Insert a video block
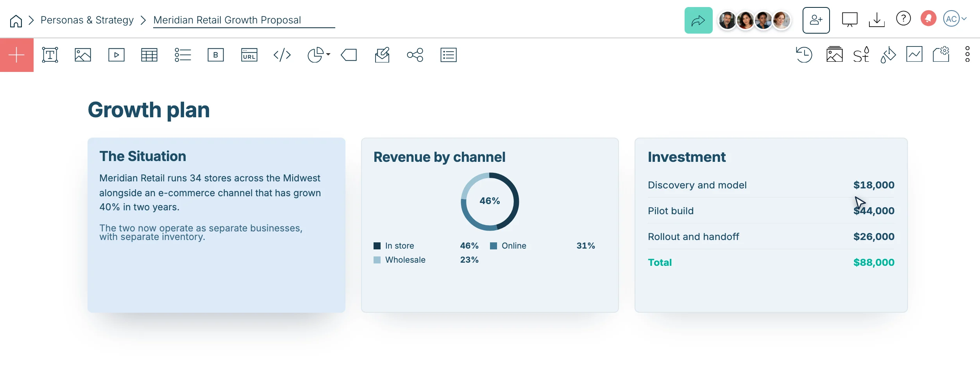 tap(116, 55)
